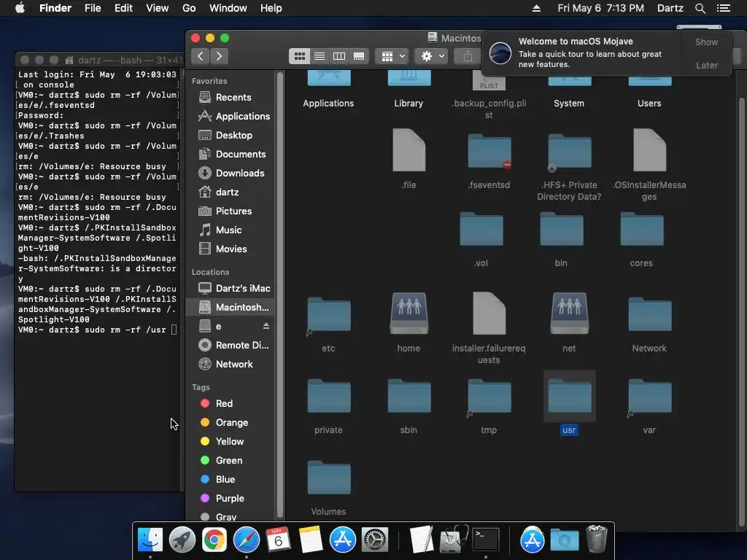Select the Volumes folder

(329, 478)
